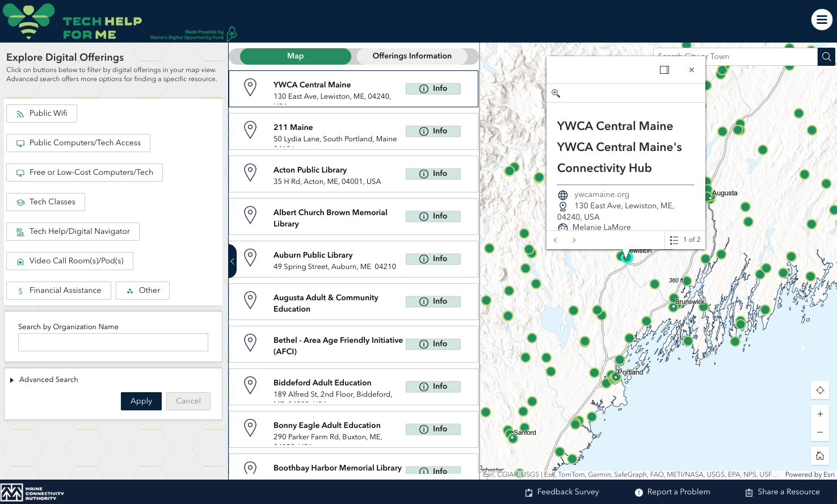Viewport: 837px width, 504px height.
Task: Show Info for Albert Church Brown Memorial Library
Action: [x=433, y=216]
